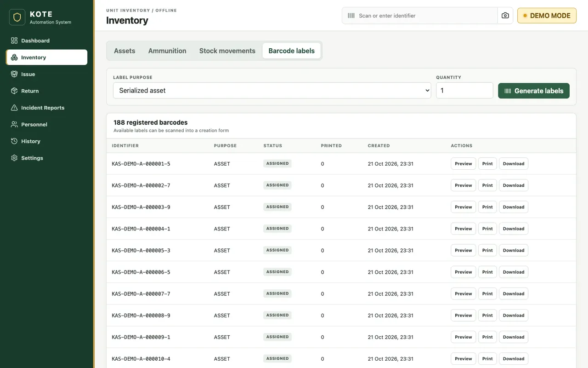Open the Stock movements tab
Screen dimensions: 588x368
coord(227,51)
